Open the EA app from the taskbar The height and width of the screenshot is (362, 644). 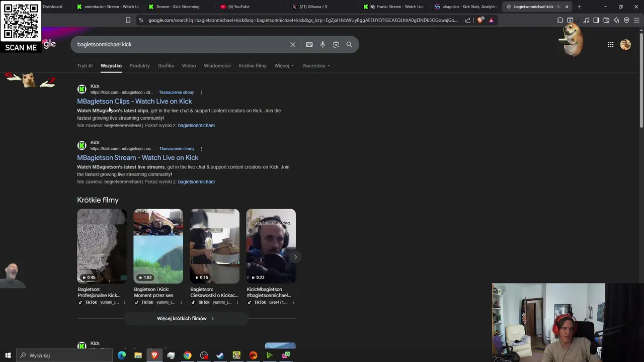click(x=253, y=355)
